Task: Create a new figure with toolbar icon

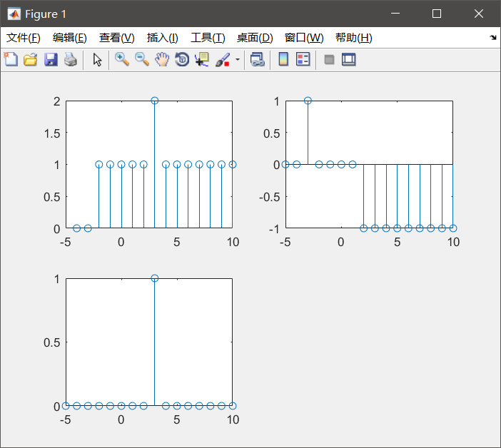Action: coord(11,59)
